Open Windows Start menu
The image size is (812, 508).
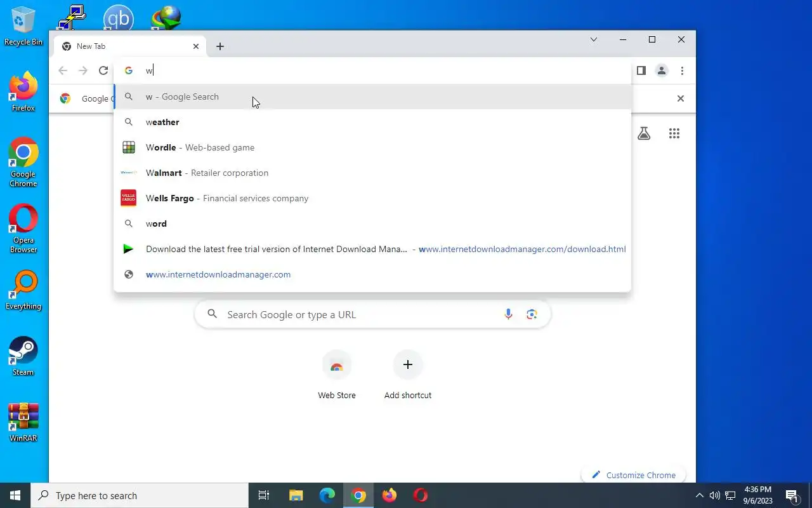click(x=15, y=495)
